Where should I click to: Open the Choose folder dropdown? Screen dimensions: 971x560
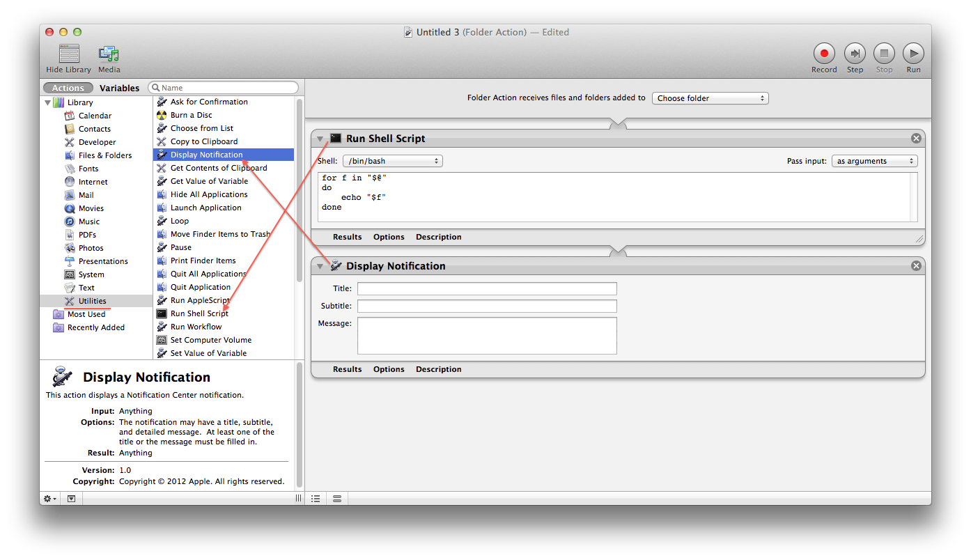710,98
